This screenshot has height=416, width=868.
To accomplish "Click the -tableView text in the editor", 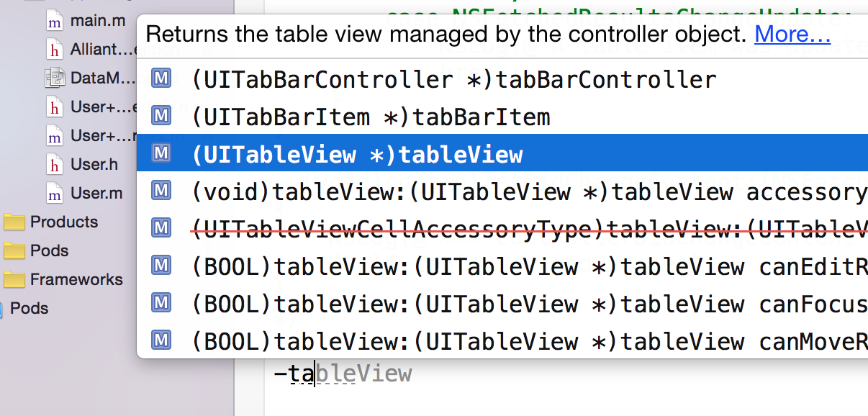I will (x=343, y=374).
